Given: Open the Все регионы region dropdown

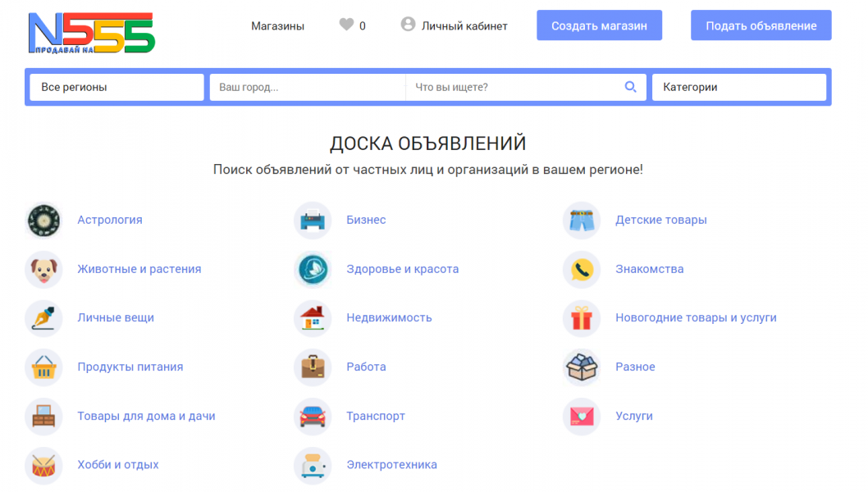Looking at the screenshot, I should point(116,87).
